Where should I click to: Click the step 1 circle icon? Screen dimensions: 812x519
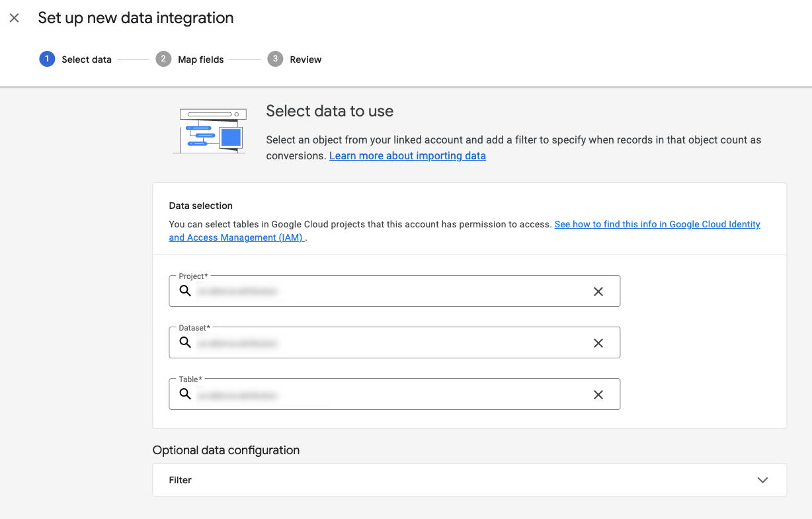pyautogui.click(x=47, y=60)
